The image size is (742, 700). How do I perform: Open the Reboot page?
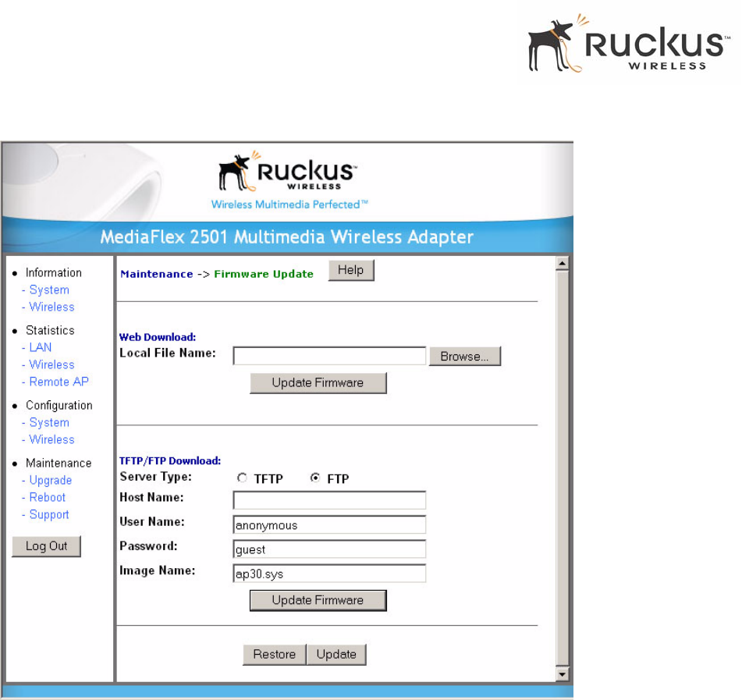48,497
